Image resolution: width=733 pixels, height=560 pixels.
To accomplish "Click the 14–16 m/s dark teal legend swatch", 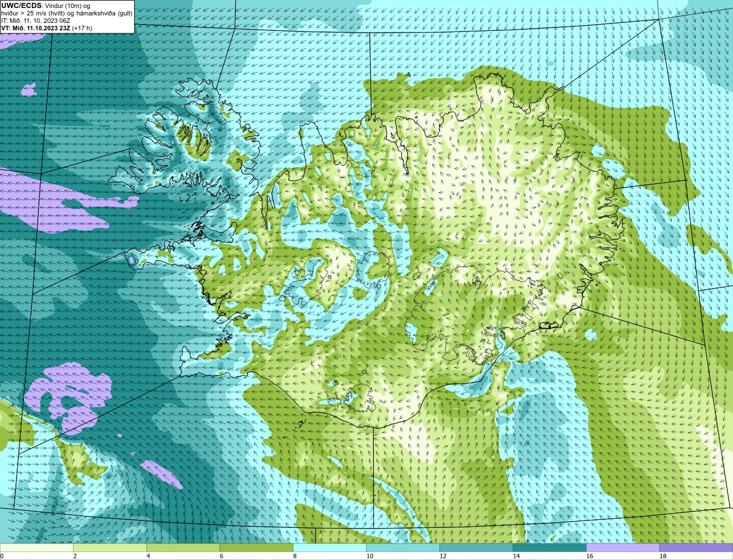I will (x=550, y=548).
